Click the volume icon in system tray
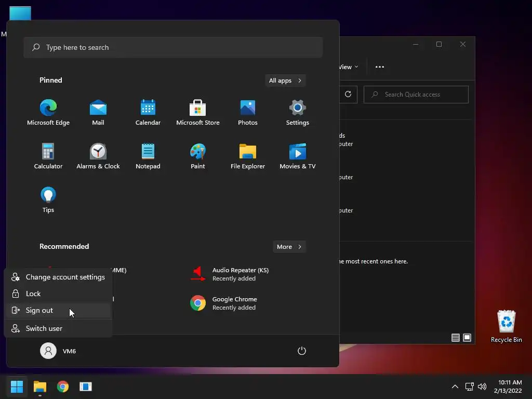The width and height of the screenshot is (532, 399). click(x=482, y=387)
